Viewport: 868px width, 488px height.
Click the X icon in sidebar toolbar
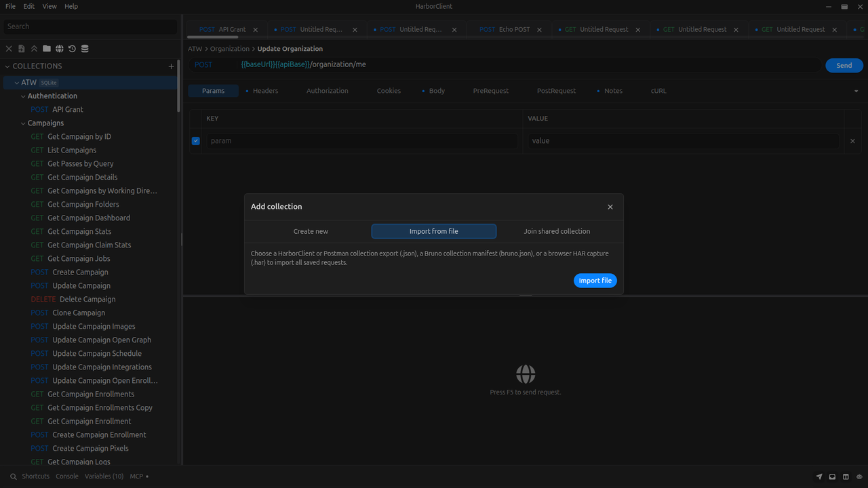coord(9,49)
